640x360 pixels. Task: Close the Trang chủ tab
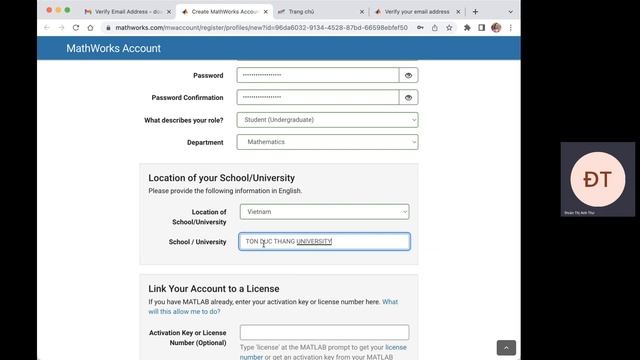click(362, 12)
